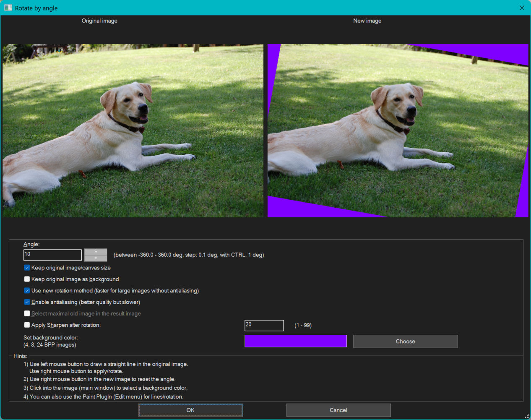Decrease the angle with the down spinner arrow
This screenshot has height=420, width=531.
click(96, 258)
